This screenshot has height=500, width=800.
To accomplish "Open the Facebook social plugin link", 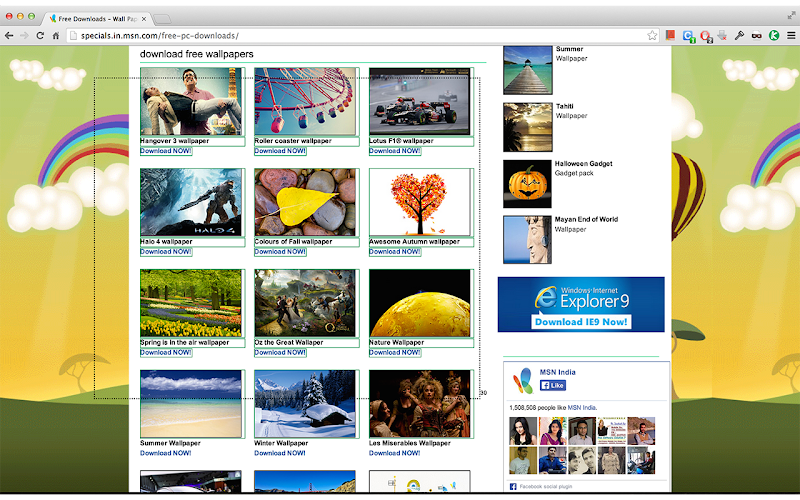I will (x=545, y=486).
